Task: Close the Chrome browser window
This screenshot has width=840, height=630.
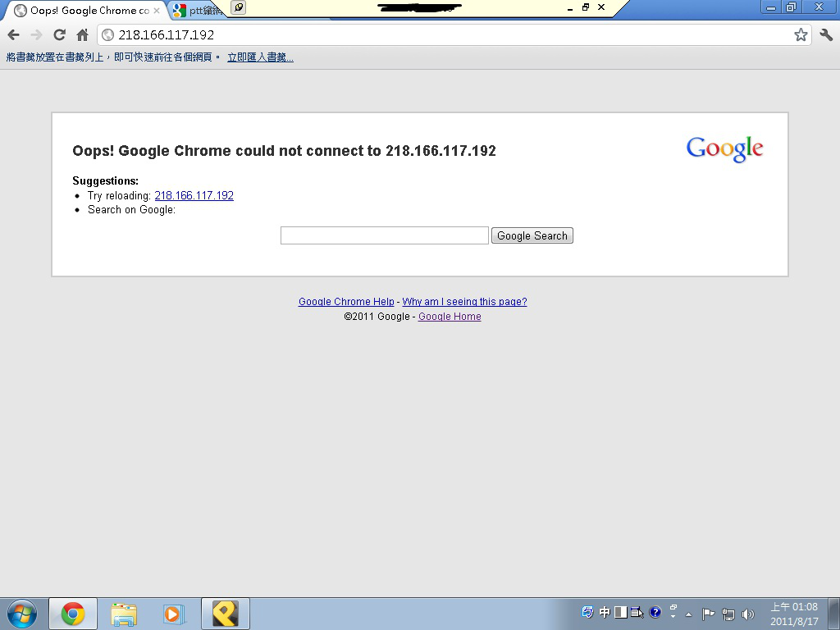Action: (819, 7)
